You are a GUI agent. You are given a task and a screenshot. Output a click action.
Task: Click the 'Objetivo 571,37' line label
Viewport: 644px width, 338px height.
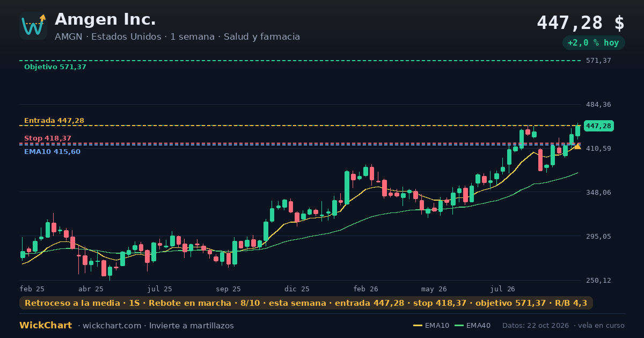tap(55, 67)
